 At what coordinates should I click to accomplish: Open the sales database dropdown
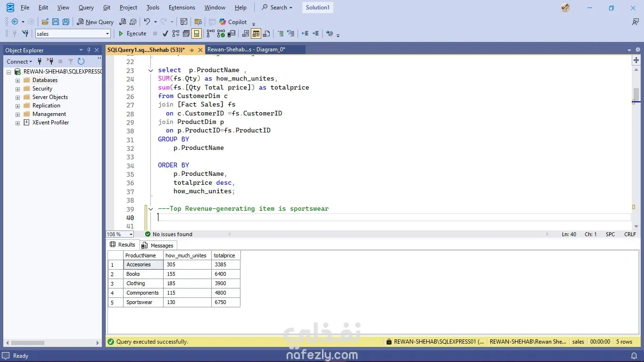click(107, 33)
